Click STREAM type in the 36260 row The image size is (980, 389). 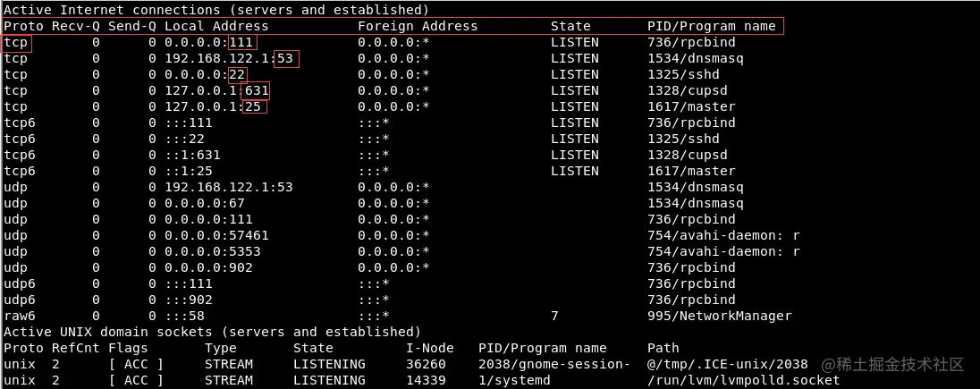(x=229, y=364)
